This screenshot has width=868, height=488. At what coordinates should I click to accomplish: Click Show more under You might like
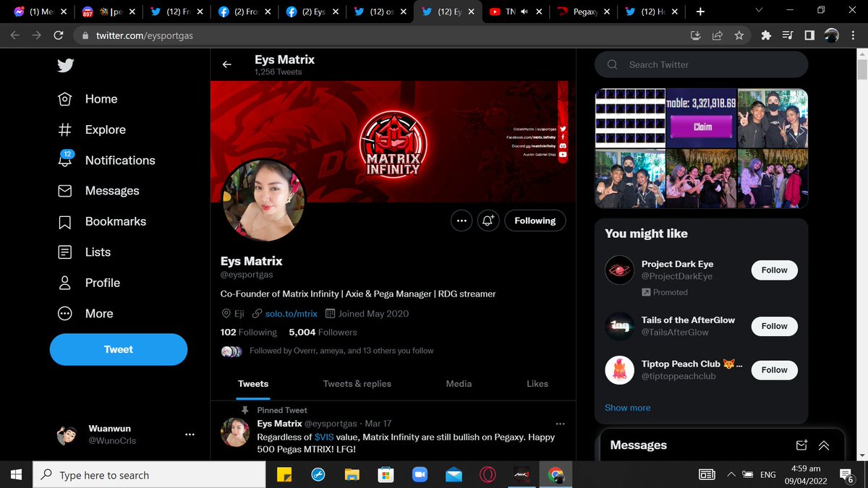click(628, 408)
